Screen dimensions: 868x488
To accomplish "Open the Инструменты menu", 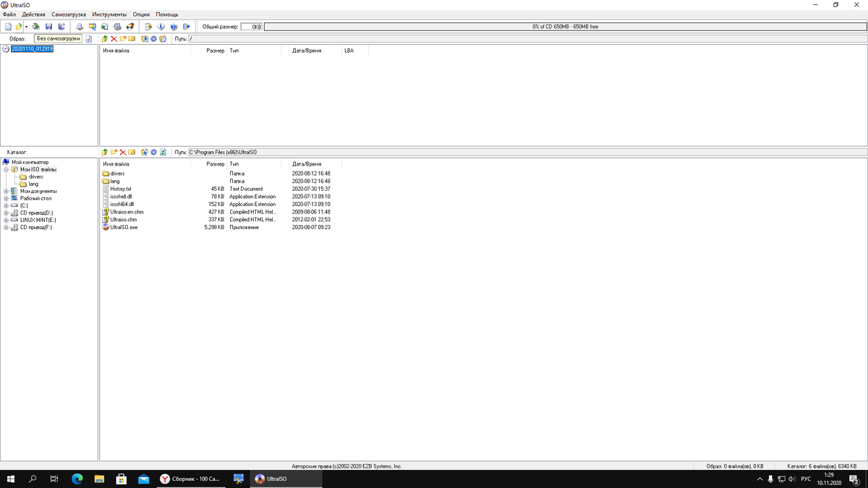I will pyautogui.click(x=109, y=14).
